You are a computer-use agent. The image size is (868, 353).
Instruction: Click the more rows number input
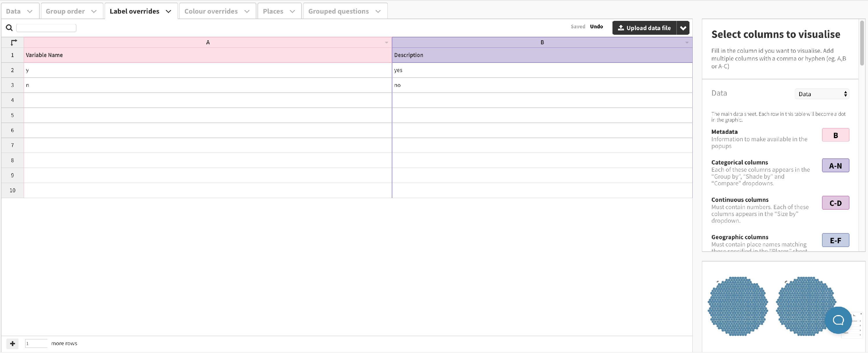pyautogui.click(x=36, y=343)
